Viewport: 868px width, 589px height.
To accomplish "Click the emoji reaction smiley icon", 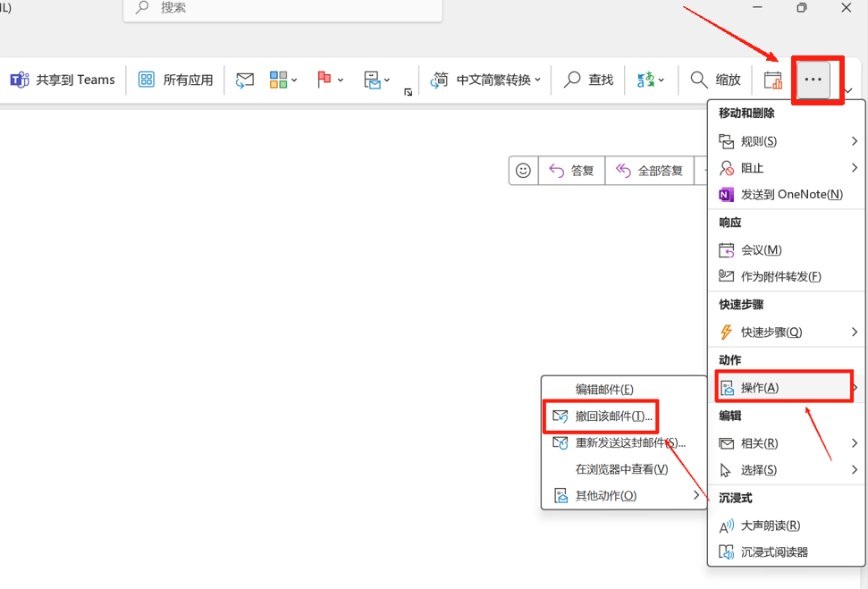I will coord(523,171).
